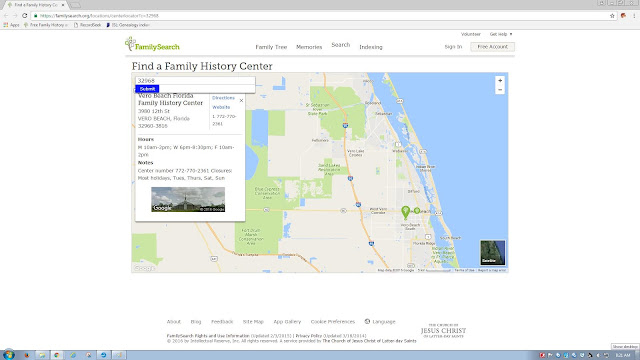Image resolution: width=640 pixels, height=360 pixels.
Task: Close the Vero Beach info popup
Action: tap(241, 100)
